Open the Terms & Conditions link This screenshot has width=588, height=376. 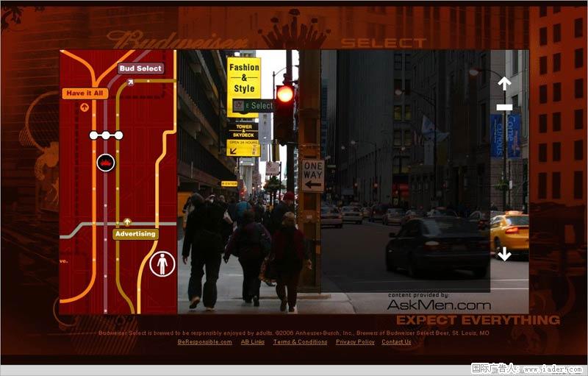tap(300, 342)
